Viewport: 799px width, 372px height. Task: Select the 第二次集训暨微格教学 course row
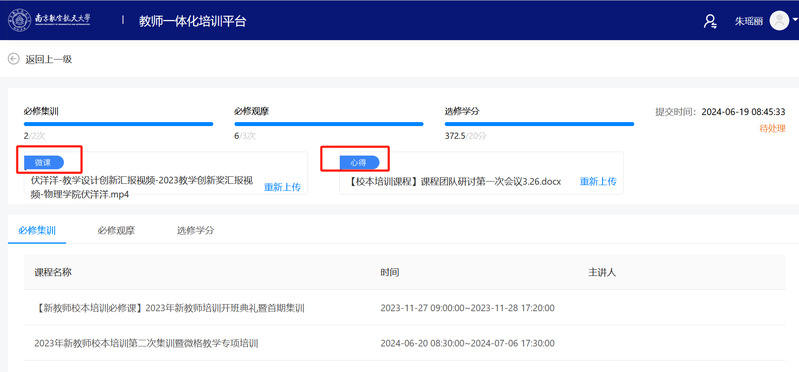[405, 343]
